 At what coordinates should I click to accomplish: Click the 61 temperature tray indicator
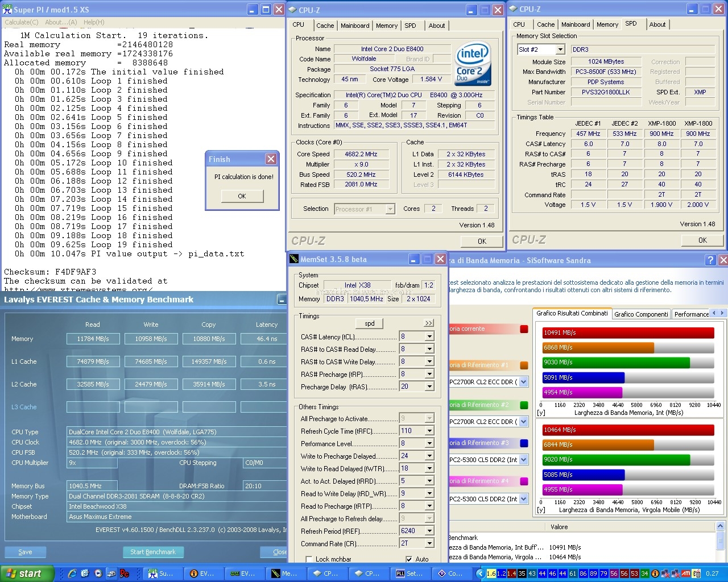573,573
